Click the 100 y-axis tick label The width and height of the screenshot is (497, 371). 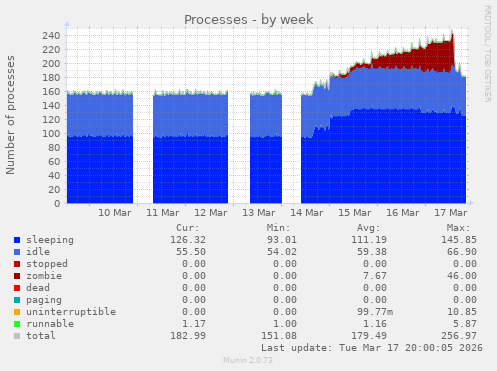[x=51, y=134]
